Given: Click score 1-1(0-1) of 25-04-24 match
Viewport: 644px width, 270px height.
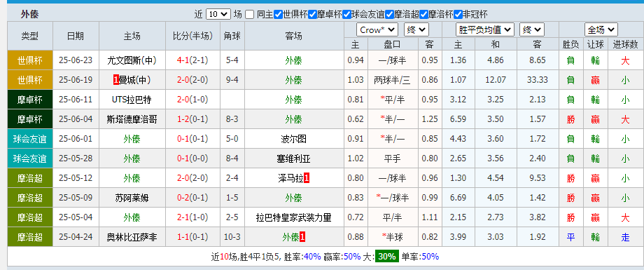Looking at the screenshot, I should (192, 238).
